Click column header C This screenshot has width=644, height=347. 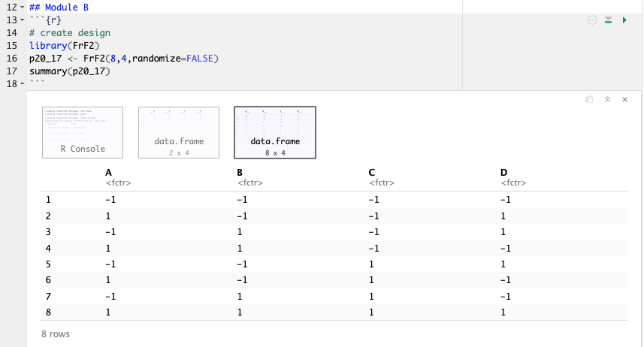tap(372, 172)
